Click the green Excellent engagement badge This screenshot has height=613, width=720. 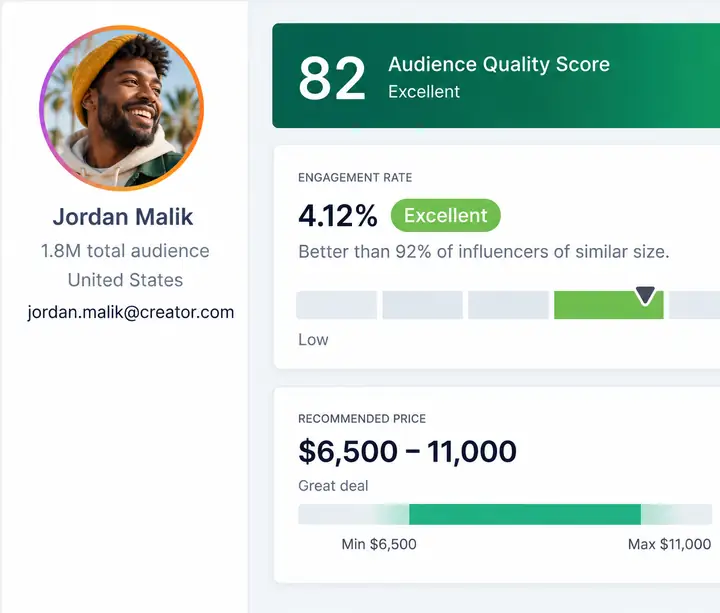point(445,215)
